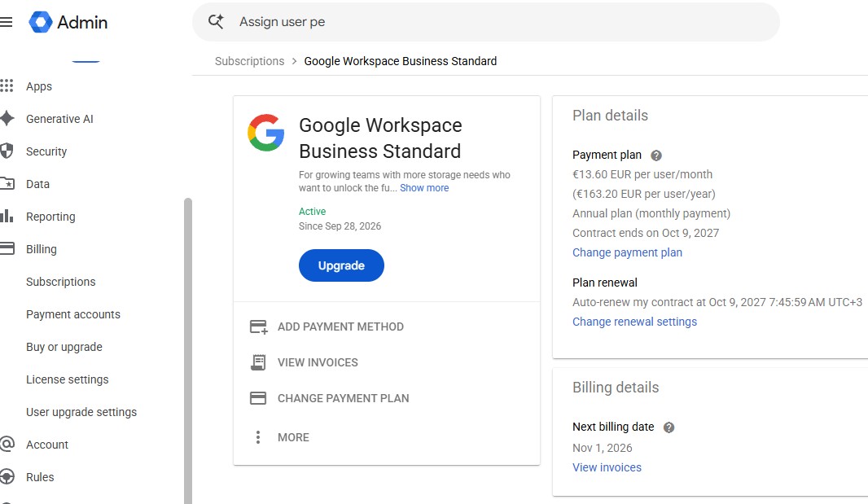Click the AI search sparkle icon

pos(216,22)
